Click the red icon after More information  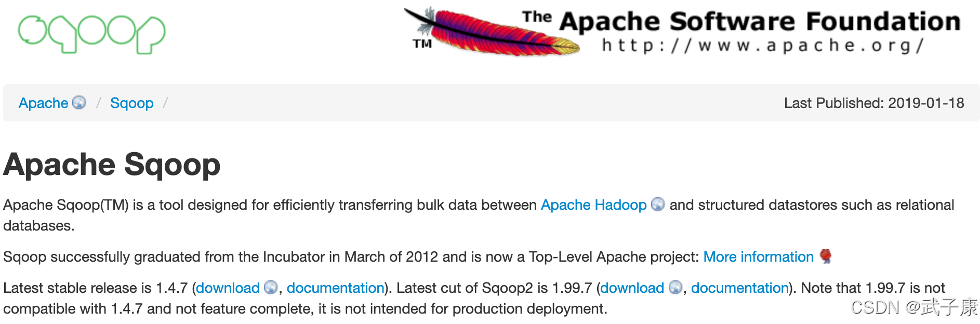(x=826, y=256)
